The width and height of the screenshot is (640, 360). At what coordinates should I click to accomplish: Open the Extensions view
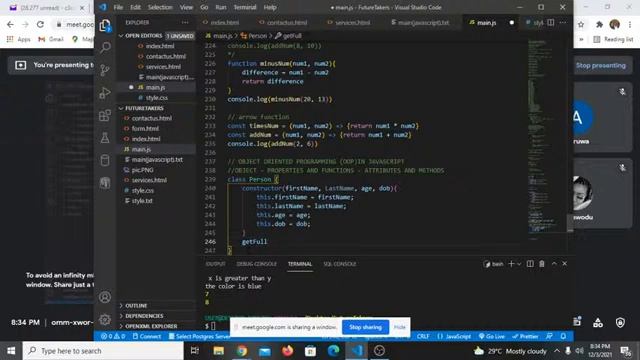105,116
